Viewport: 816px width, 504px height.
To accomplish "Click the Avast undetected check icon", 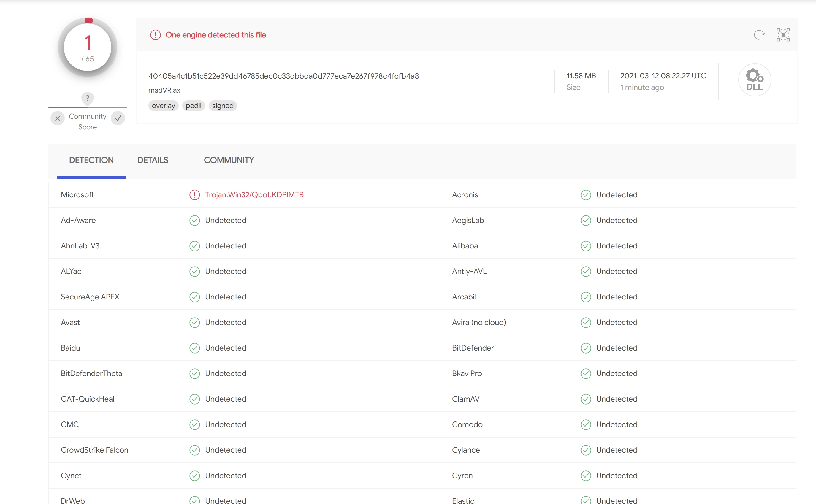I will click(x=195, y=322).
